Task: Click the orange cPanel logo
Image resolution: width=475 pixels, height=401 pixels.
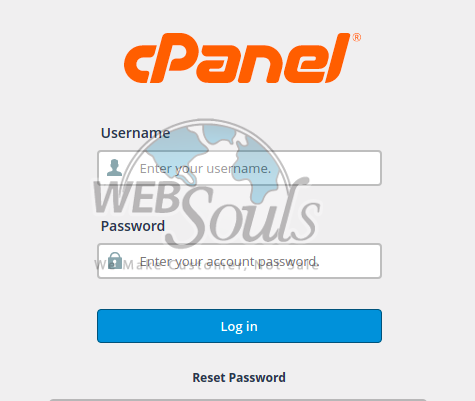Action: coord(242,58)
